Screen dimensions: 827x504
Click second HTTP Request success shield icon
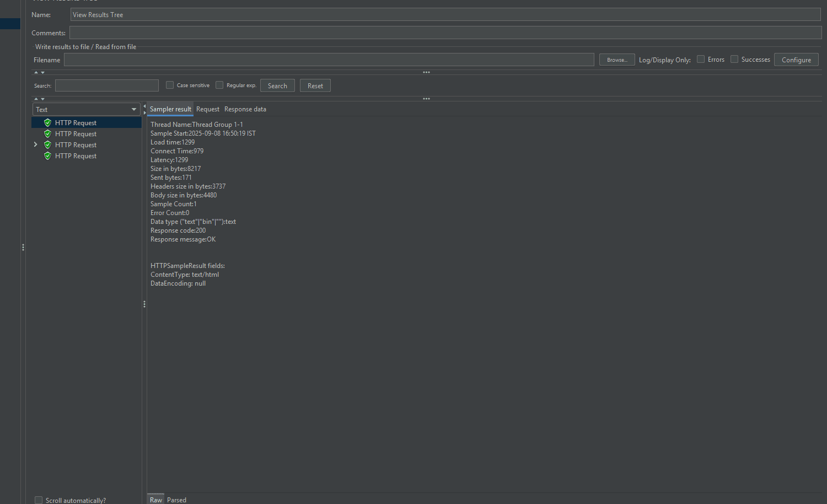(47, 134)
